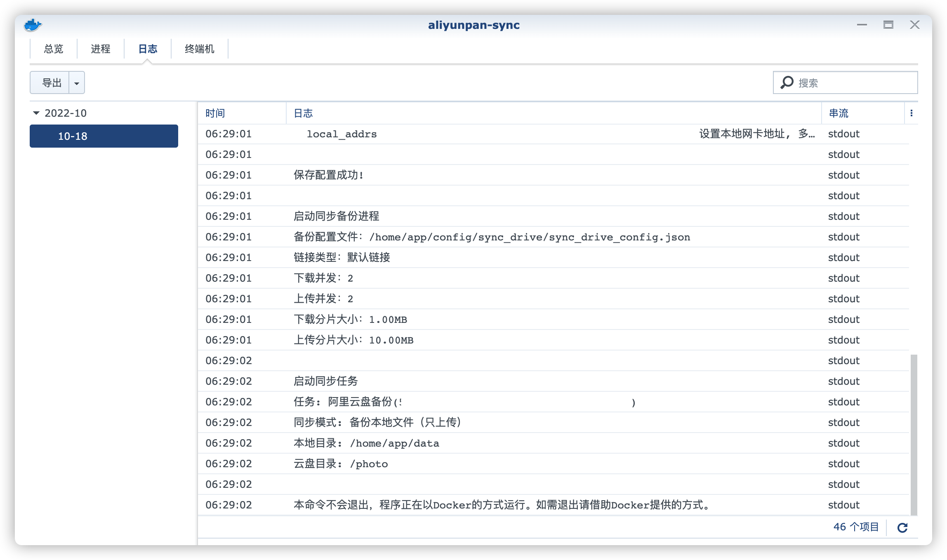Screen dimensions: 947x560
Task: Click the refresh icon beside 46 个项目
Action: click(x=902, y=527)
